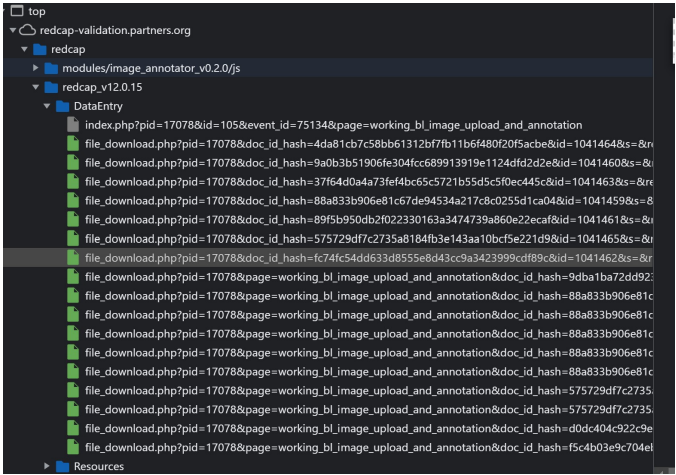The width and height of the screenshot is (676, 475).
Task: Expand the Resources folder arrow
Action: 47,466
